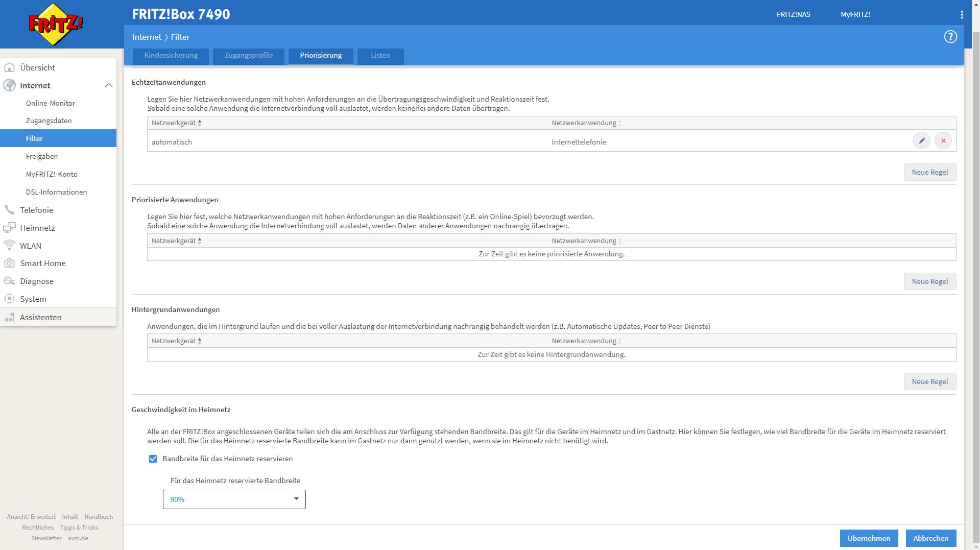This screenshot has height=550, width=980.
Task: Open the Listen tab
Action: point(380,56)
